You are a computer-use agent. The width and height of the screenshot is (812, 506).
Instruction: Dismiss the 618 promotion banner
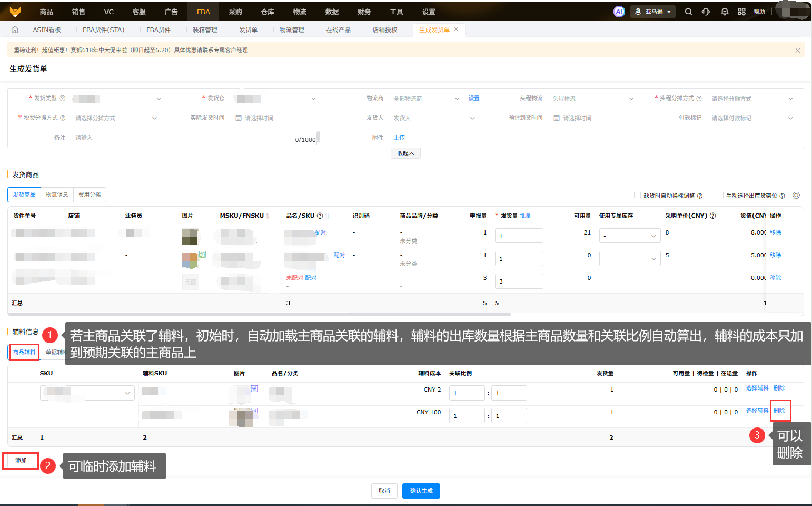(x=798, y=51)
